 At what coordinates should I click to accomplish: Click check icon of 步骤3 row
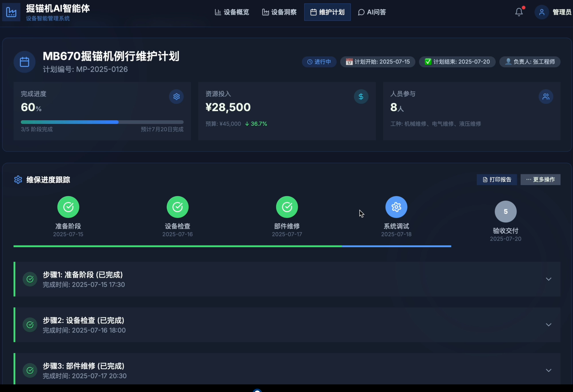(x=30, y=370)
